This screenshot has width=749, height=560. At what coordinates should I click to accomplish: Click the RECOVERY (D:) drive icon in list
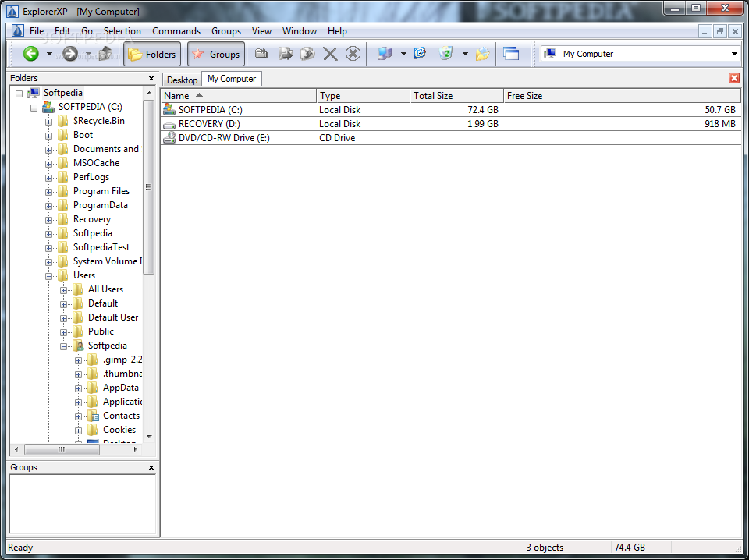169,125
